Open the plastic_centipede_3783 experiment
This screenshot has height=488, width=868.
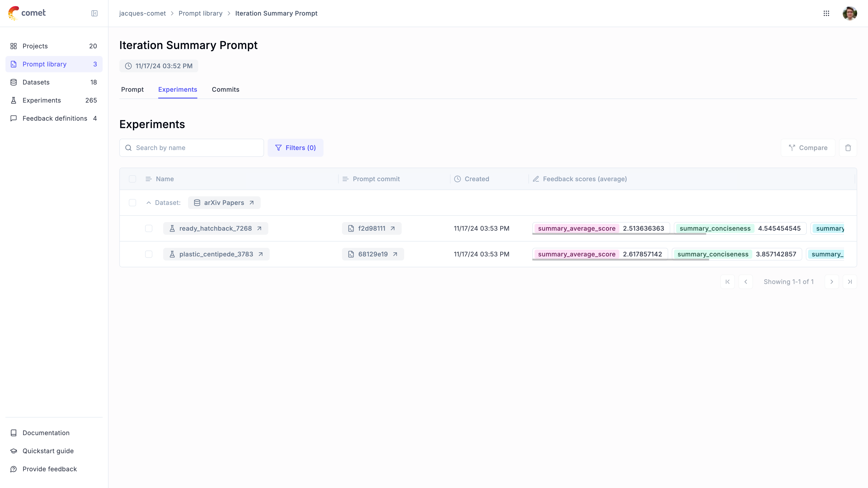(x=216, y=254)
